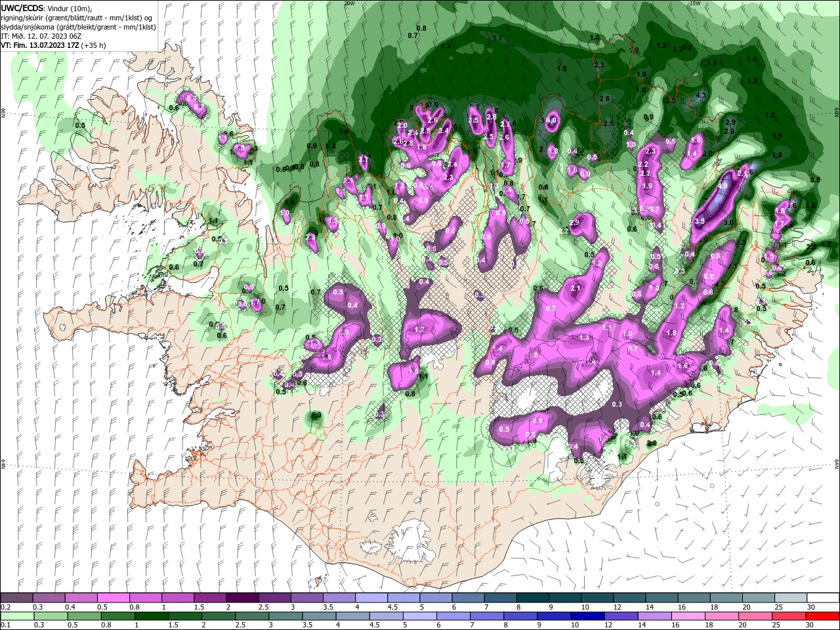This screenshot has width=840, height=630.
Task: Click the '4.0' value in the northern purple spot
Action: point(552,121)
